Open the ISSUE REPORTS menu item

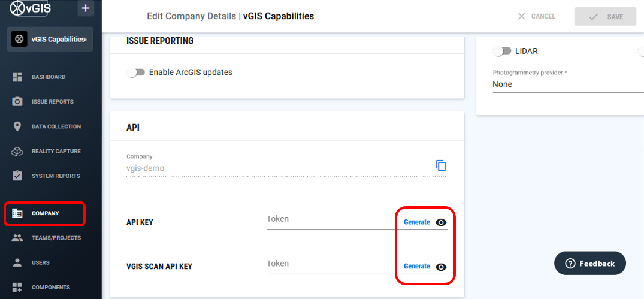[x=53, y=102]
